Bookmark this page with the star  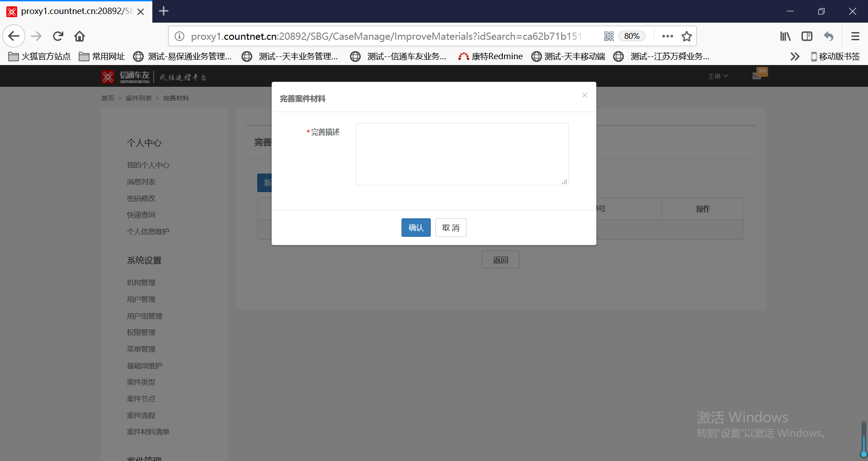(x=687, y=36)
